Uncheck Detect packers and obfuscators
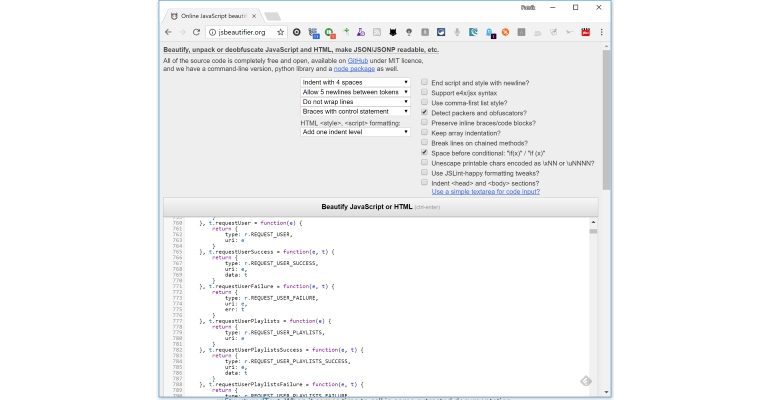This screenshot has width=770, height=400. pos(425,113)
